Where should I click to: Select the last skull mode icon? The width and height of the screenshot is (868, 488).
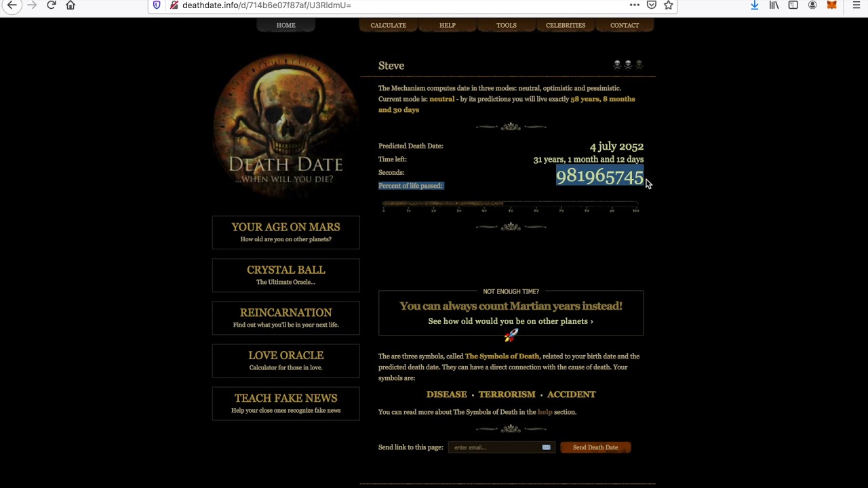tap(639, 65)
